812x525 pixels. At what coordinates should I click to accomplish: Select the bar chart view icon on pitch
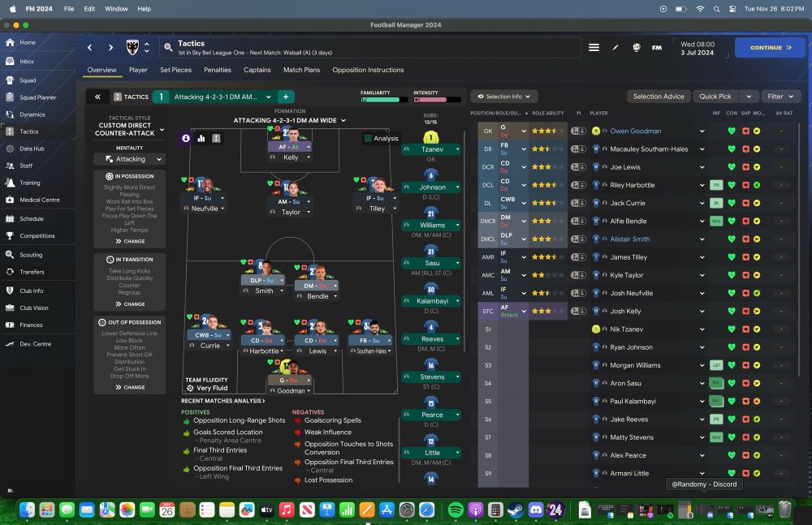[x=201, y=138]
